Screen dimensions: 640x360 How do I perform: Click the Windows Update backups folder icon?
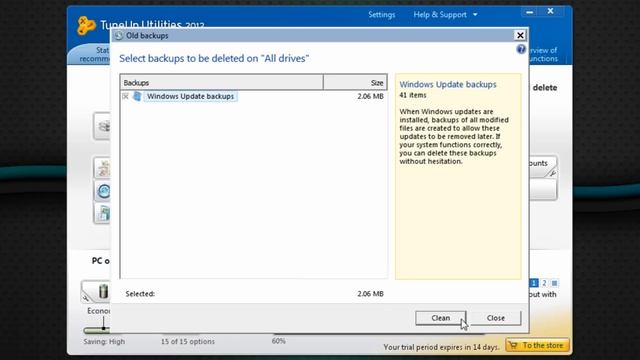[137, 96]
